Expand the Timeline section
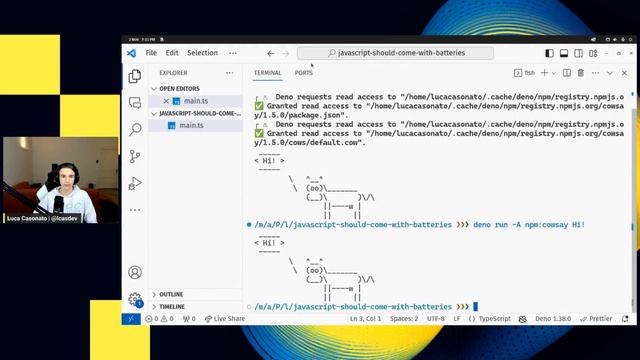The width and height of the screenshot is (640, 360). [x=172, y=307]
